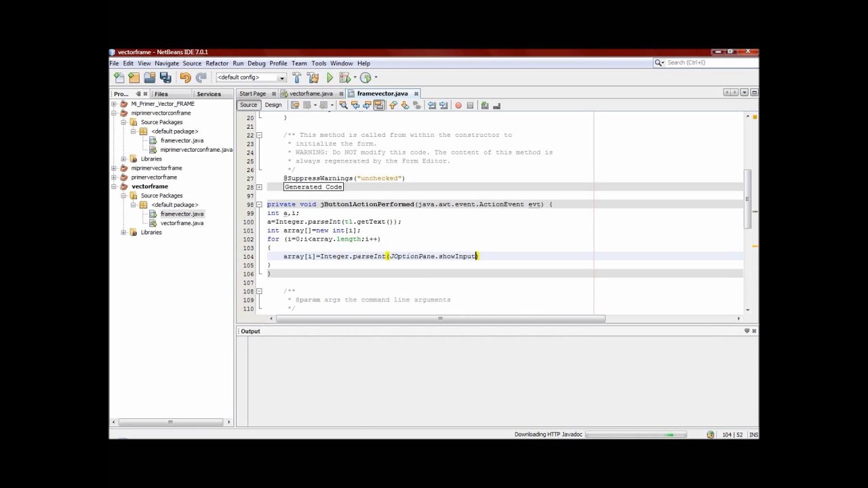Collapse the jButton1ActionPerformed method fold
This screenshot has width=868, height=488.
[x=259, y=204]
